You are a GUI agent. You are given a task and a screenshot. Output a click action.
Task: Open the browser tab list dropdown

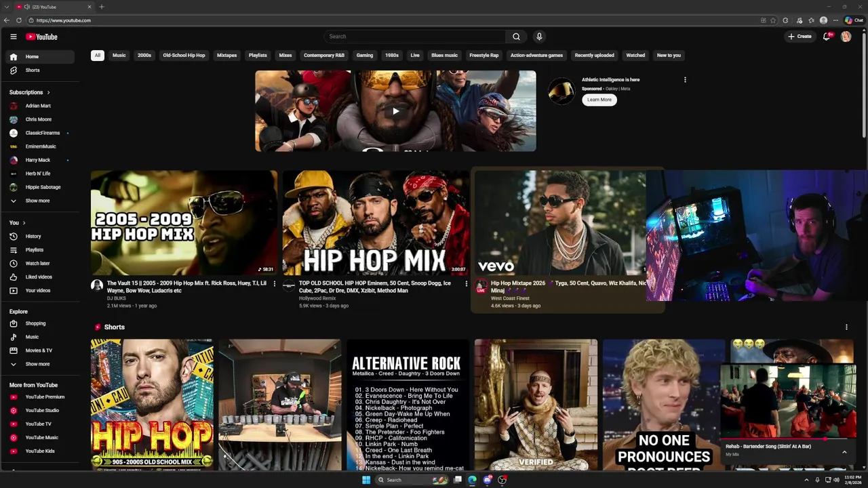click(6, 7)
